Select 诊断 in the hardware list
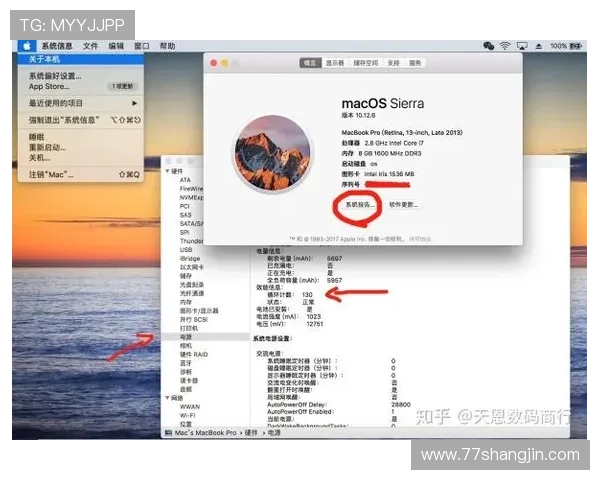 pyautogui.click(x=186, y=372)
